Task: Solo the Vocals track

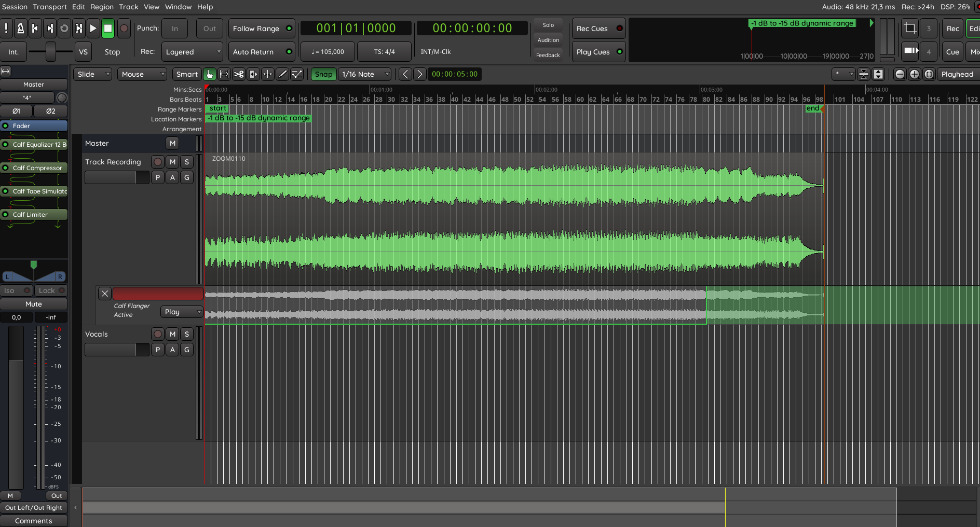Action: coord(187,334)
